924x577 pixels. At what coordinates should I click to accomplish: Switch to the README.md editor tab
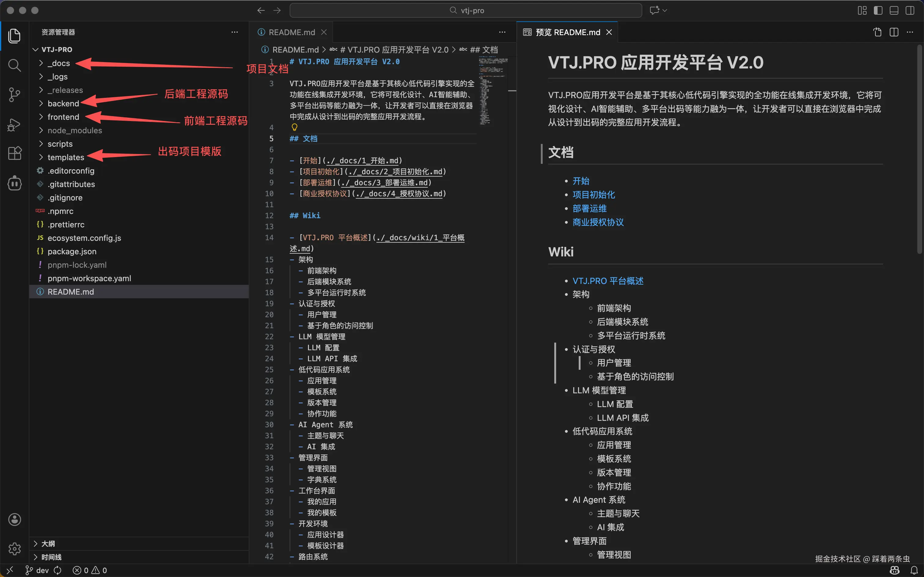(x=291, y=32)
